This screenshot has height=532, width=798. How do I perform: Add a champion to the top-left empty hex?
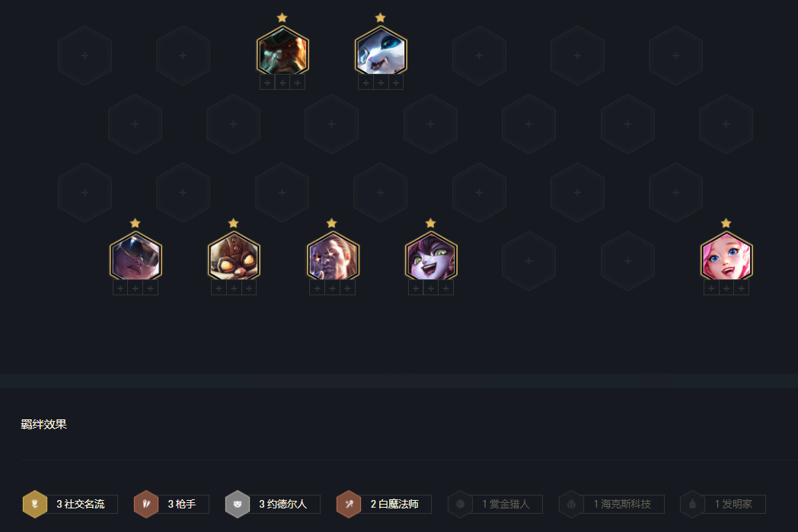tap(85, 56)
